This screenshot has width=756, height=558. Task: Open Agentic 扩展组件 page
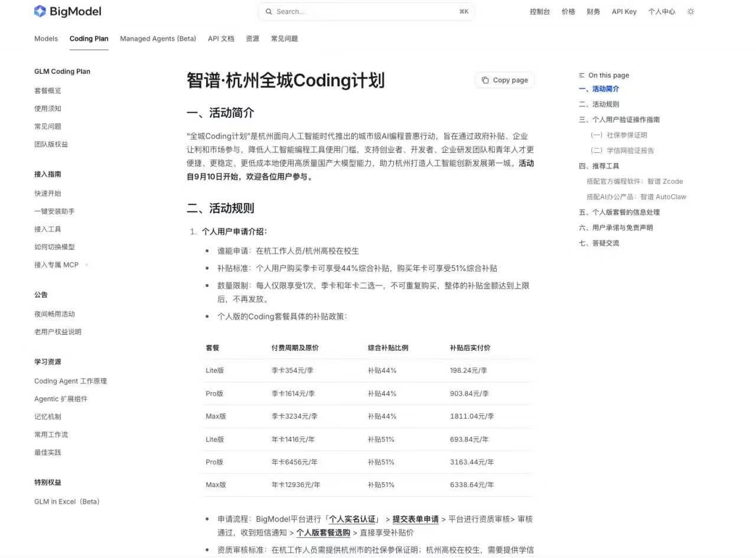point(61,399)
